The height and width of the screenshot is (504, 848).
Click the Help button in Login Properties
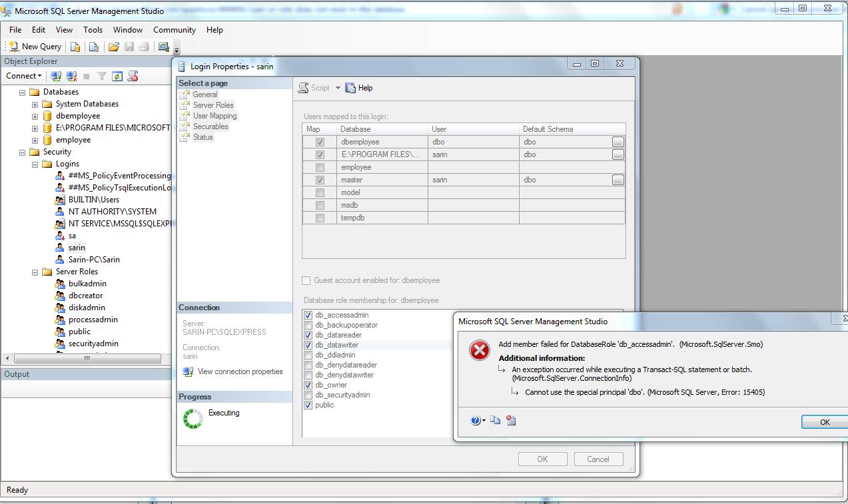point(359,88)
